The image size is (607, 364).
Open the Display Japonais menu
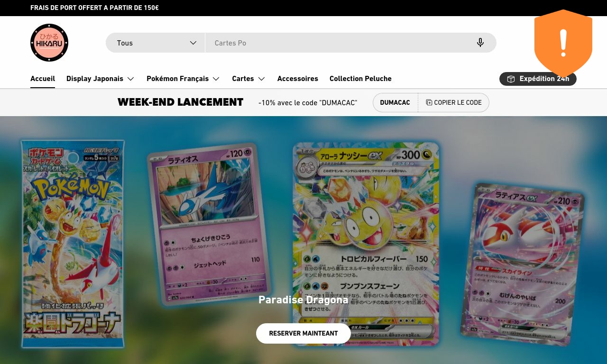click(x=101, y=79)
